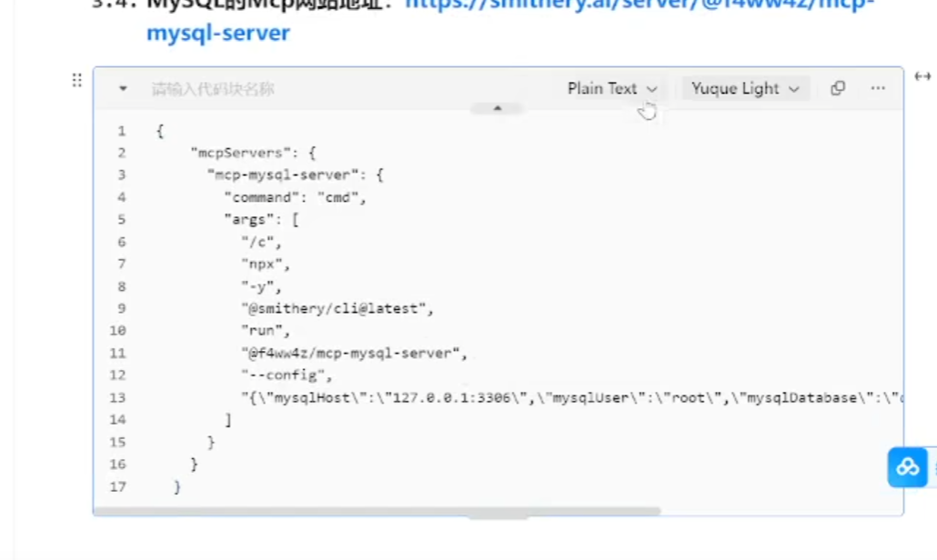Click the mysqlHost 127.0.0.1:3306 config line
Image resolution: width=937 pixels, height=560 pixels.
pyautogui.click(x=572, y=397)
